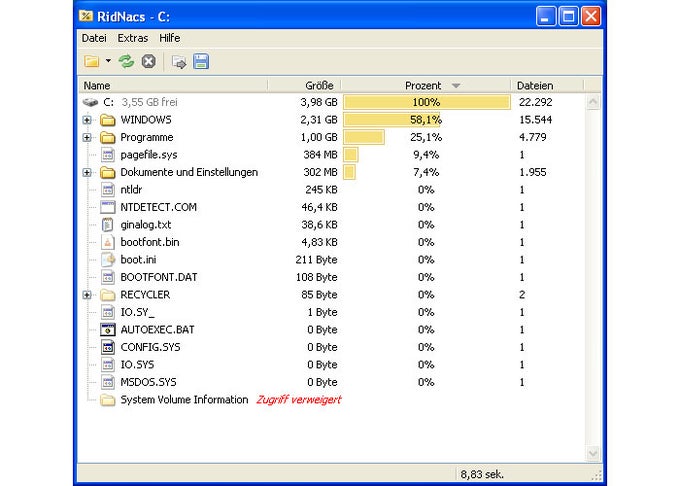
Task: Click the IO.SYS file icon
Action: [x=108, y=365]
